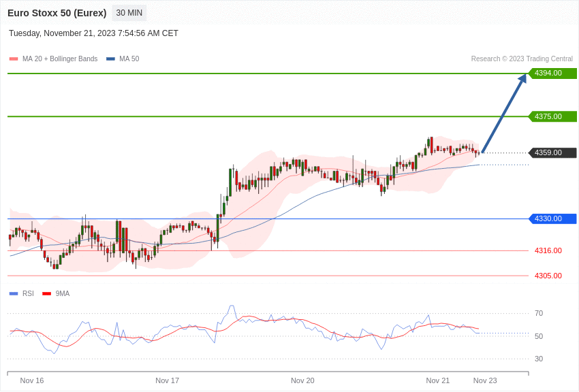The height and width of the screenshot is (392, 579).
Task: Click the 4330.00 pivot price tag
Action: click(x=553, y=218)
